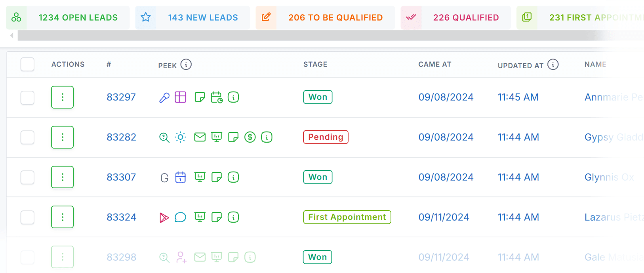Click purple table icon for lead 83297
Image resolution: width=644 pixels, height=273 pixels.
[x=181, y=97]
